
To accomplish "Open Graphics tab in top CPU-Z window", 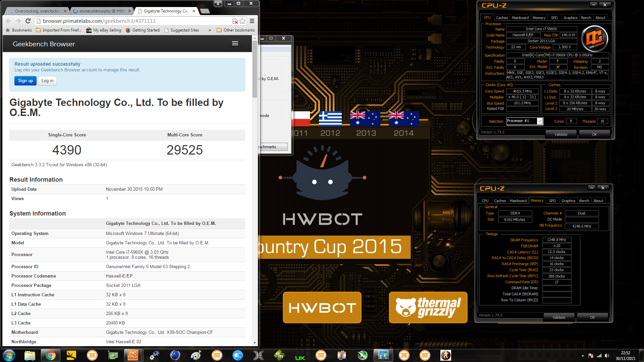I will [x=570, y=18].
